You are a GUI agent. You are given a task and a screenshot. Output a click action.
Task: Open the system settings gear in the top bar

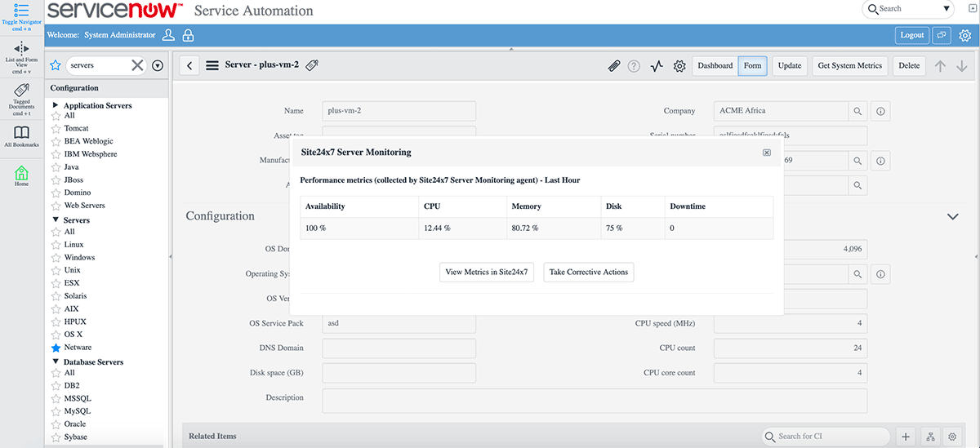965,35
